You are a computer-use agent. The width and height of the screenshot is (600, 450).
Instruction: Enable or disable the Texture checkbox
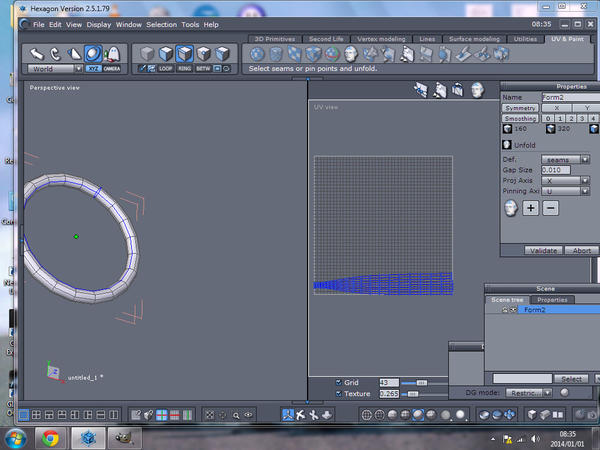pos(338,394)
